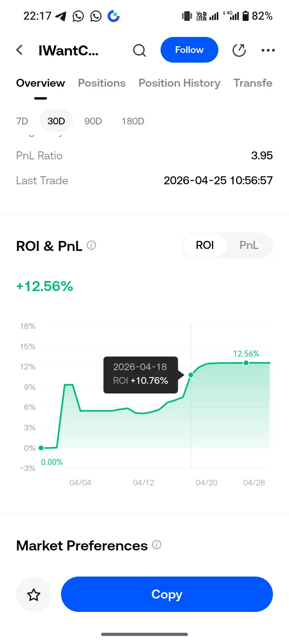Switch chart to ROI view

pos(205,245)
